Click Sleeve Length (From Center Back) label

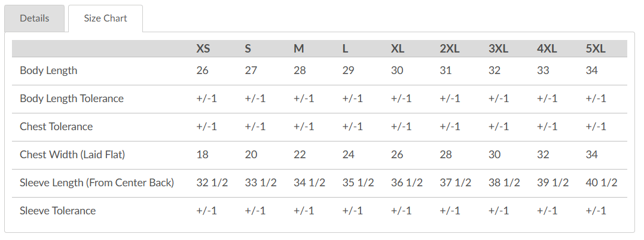click(x=97, y=183)
